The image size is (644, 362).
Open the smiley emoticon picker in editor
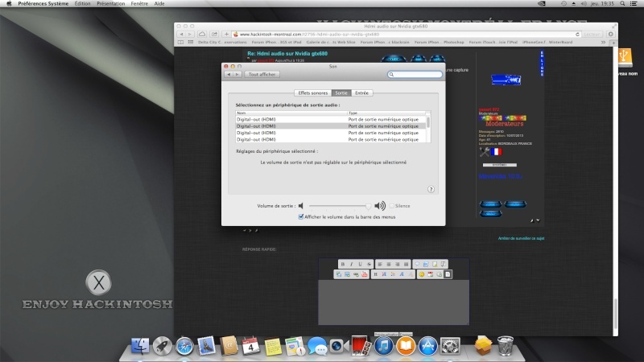point(421,274)
